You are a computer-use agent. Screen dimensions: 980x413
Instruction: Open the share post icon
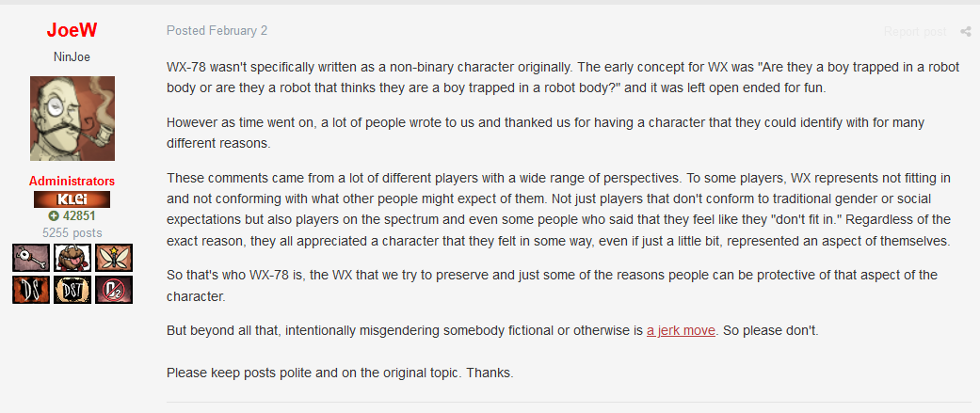point(966,32)
